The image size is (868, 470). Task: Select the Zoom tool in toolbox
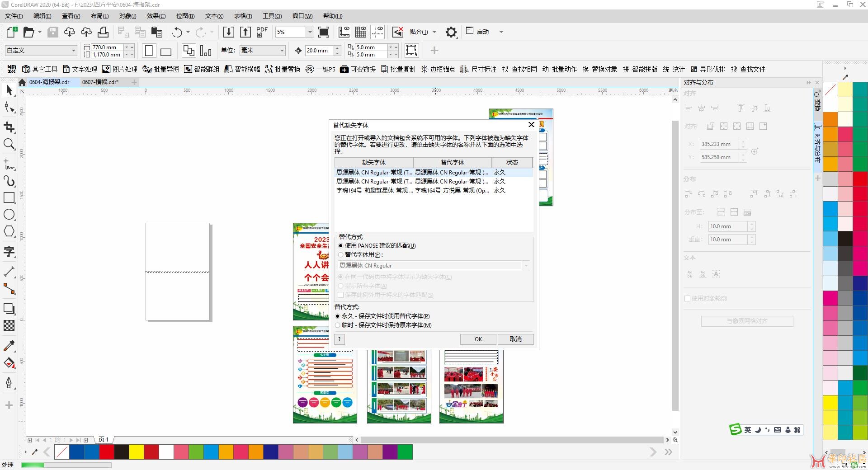point(9,144)
